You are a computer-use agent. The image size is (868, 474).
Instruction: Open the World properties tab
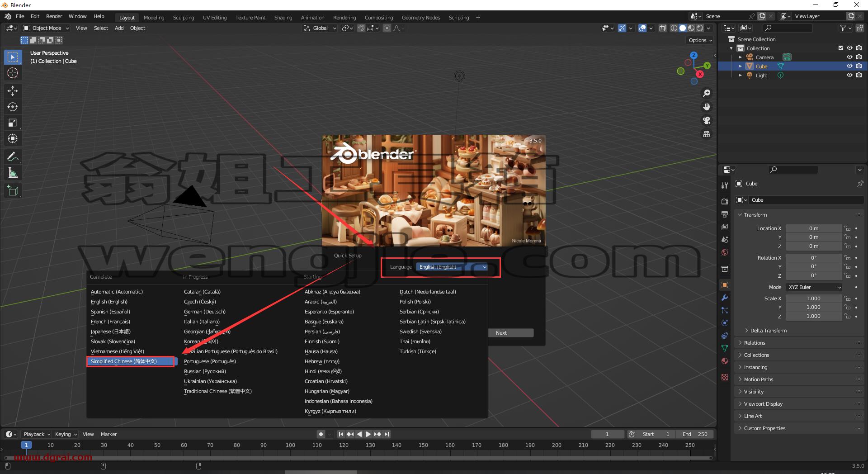(725, 252)
